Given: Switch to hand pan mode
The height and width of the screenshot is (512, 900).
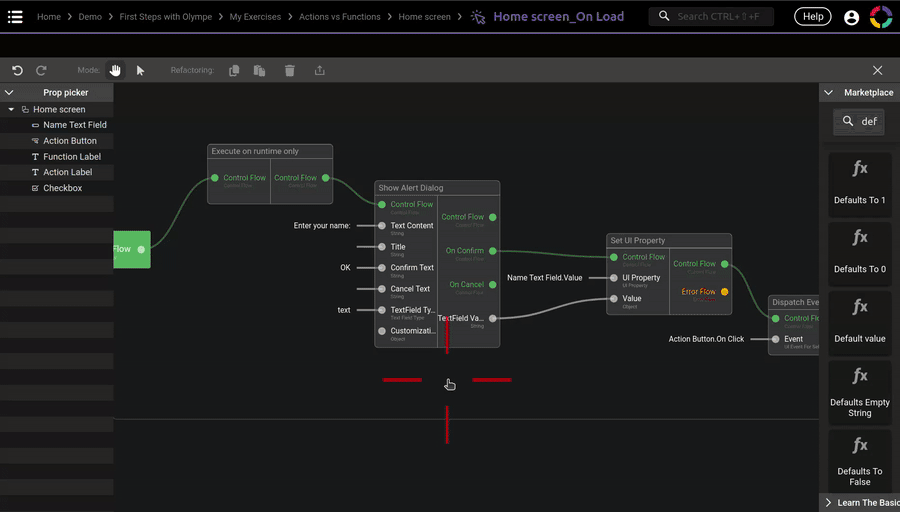Looking at the screenshot, I should coord(115,71).
